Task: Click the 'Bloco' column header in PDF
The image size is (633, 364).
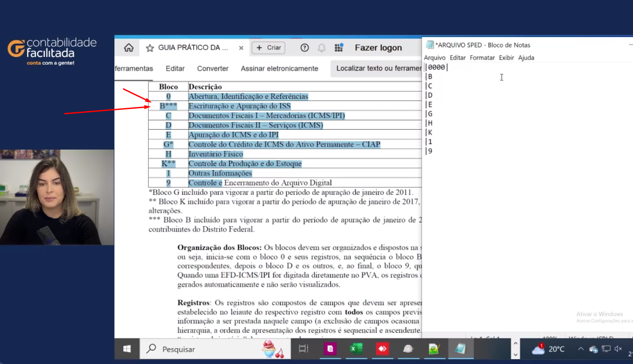Action: coord(168,87)
